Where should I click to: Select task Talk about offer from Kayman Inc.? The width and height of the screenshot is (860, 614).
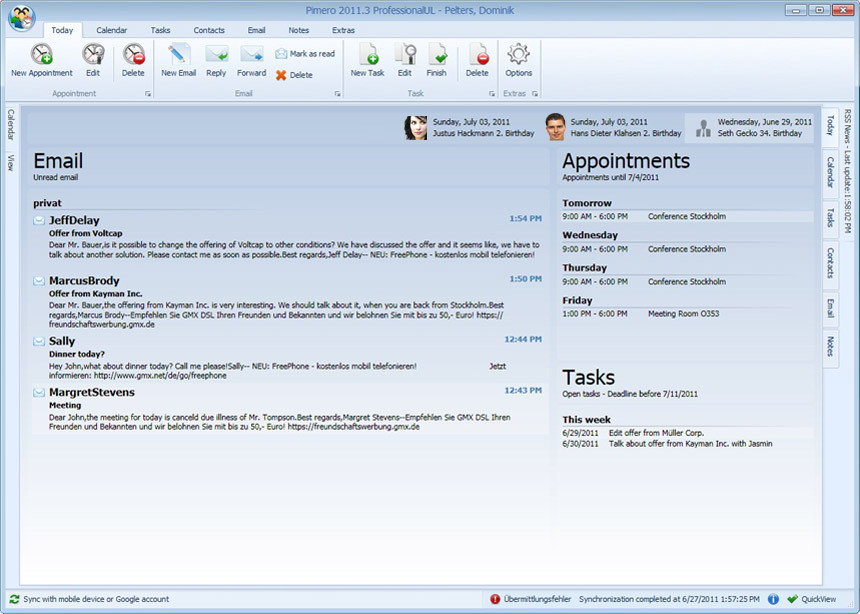(x=687, y=444)
